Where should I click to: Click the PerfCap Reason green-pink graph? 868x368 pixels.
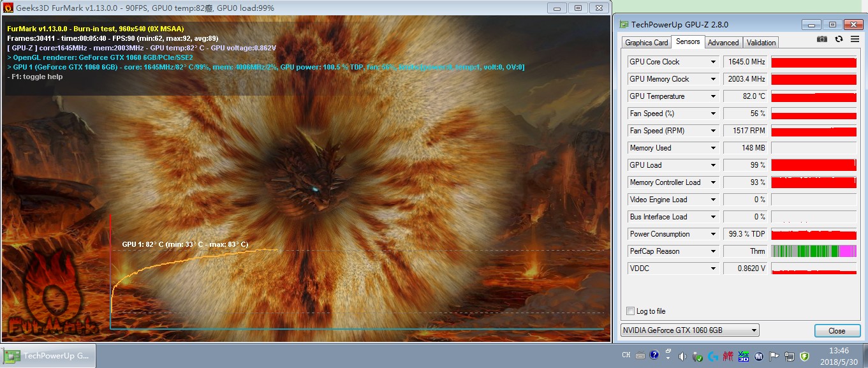pos(814,251)
